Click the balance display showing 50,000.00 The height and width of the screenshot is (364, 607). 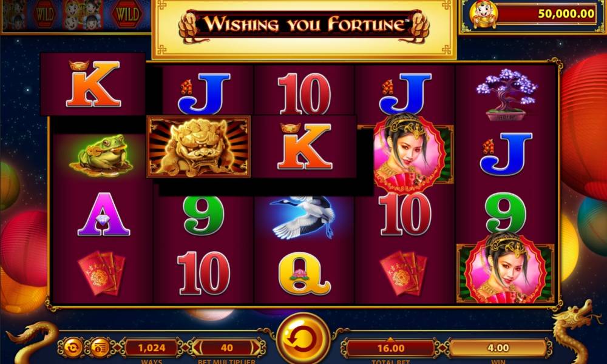[x=547, y=14]
